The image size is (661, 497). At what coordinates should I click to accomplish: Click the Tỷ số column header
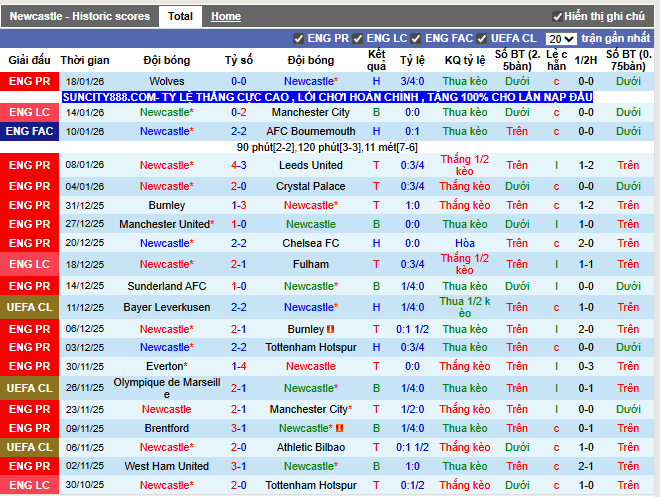(239, 60)
